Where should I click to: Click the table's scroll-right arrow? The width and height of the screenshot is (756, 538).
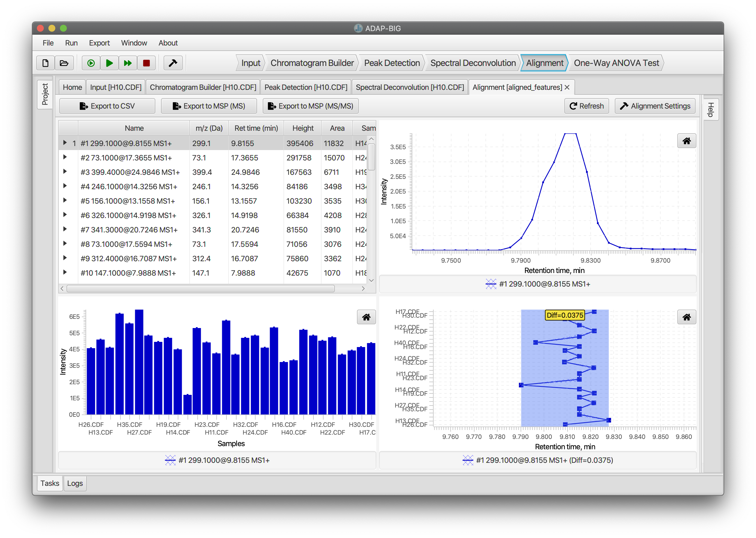363,289
